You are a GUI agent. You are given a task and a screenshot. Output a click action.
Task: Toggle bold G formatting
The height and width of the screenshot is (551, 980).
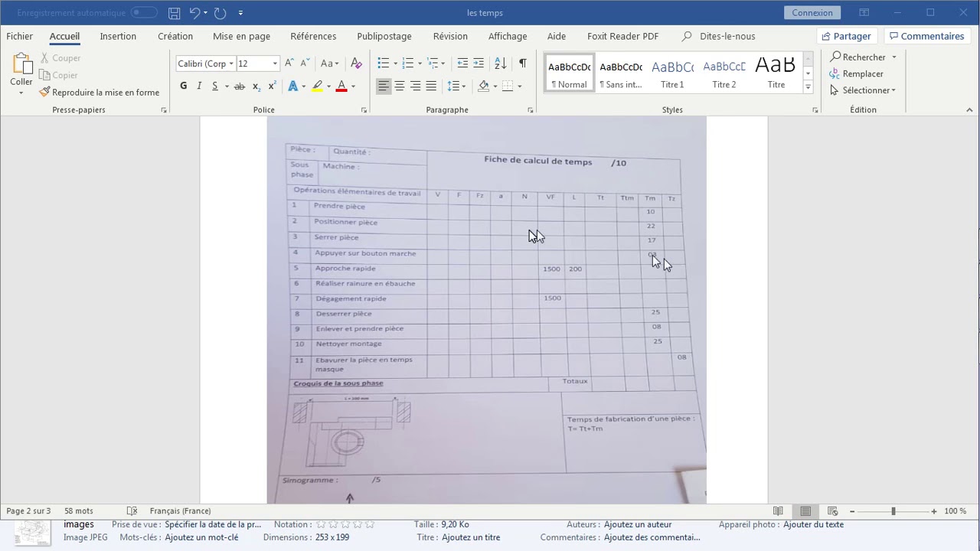pyautogui.click(x=183, y=86)
